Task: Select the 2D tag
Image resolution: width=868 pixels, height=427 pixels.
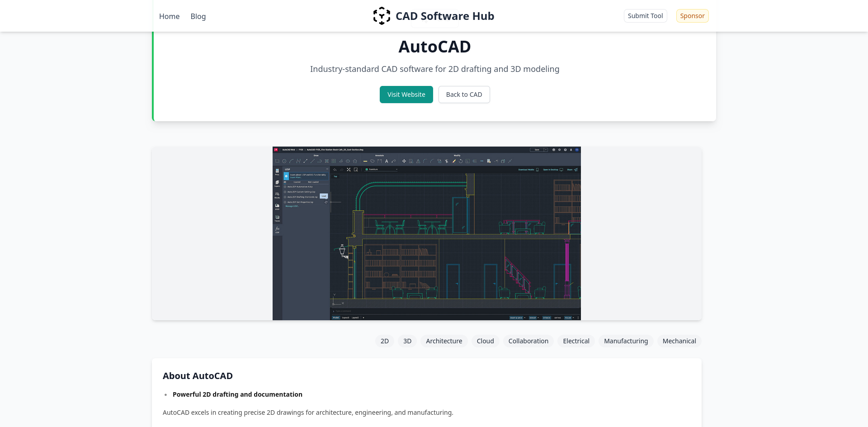Action: tap(385, 341)
